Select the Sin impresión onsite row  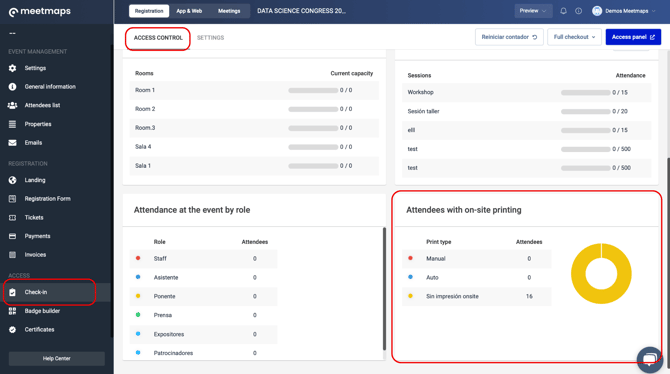tap(476, 296)
